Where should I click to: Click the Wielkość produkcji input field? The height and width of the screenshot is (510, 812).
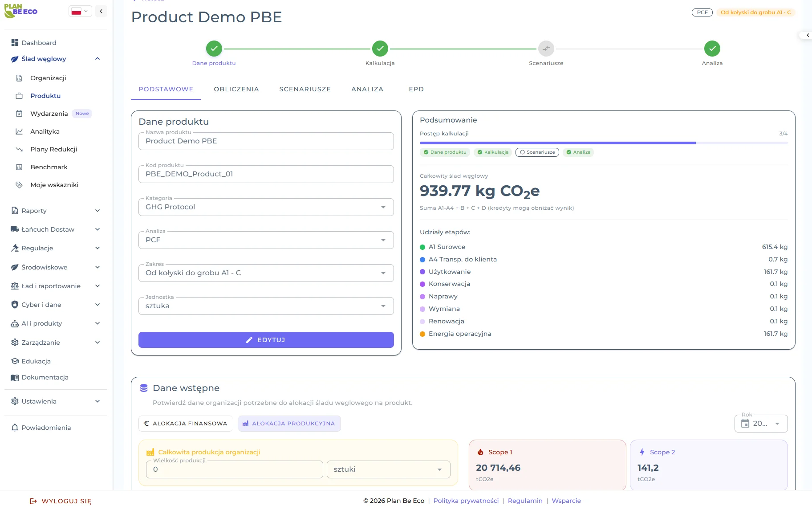click(234, 469)
